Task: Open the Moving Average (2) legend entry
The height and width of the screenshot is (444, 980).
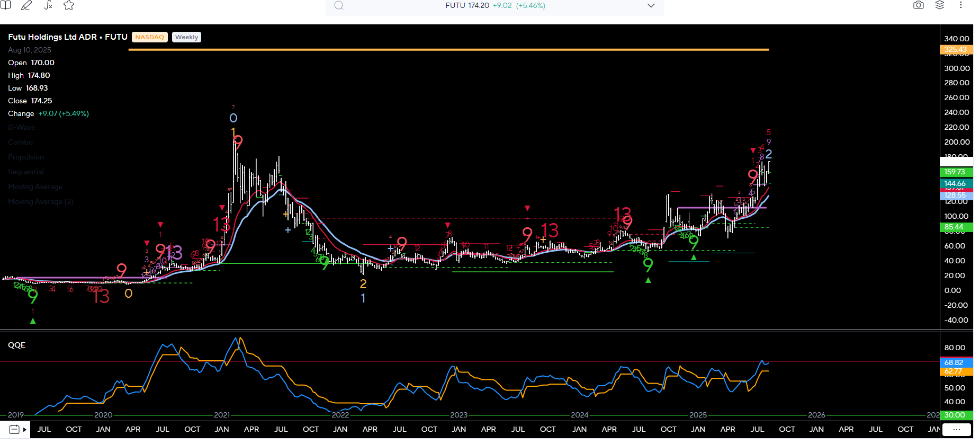Action: pos(41,201)
